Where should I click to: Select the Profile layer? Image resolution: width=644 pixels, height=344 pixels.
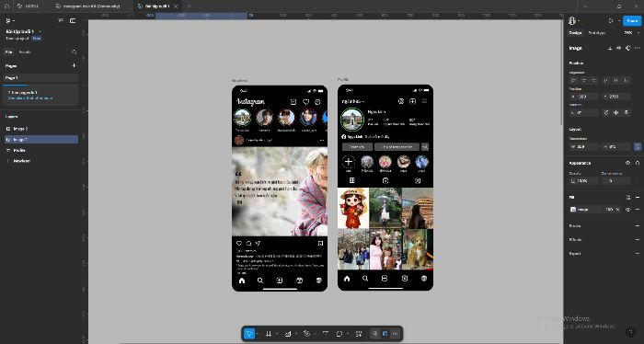pos(40,150)
